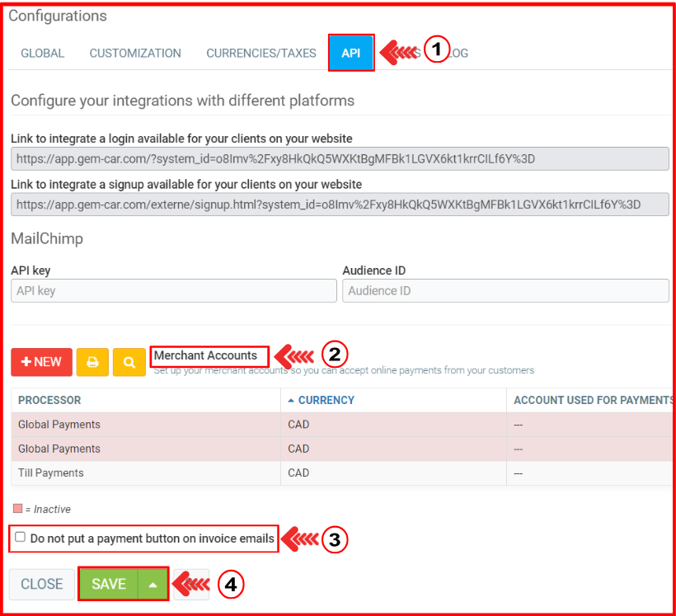This screenshot has width=676, height=616.
Task: Switch to the GLOBAL tab
Action: (x=42, y=53)
